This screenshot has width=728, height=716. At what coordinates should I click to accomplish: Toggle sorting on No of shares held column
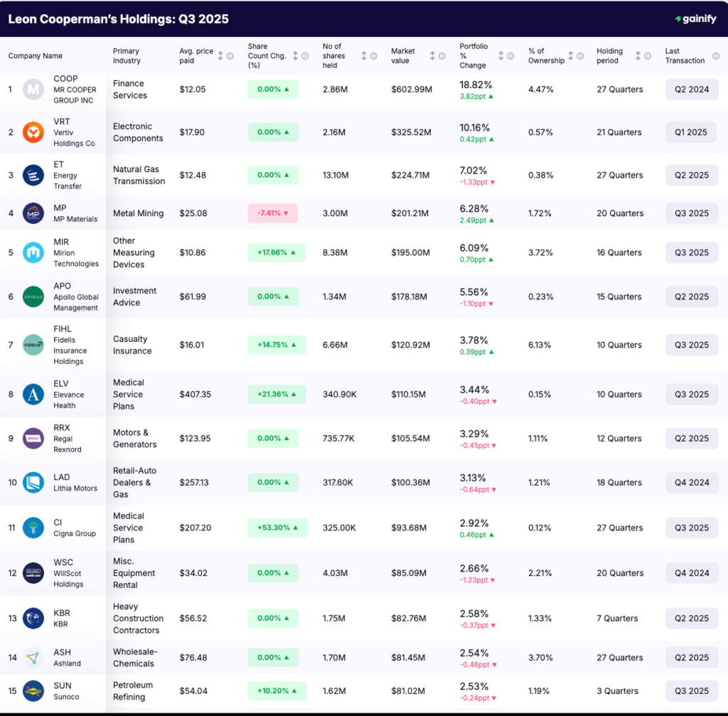[363, 55]
